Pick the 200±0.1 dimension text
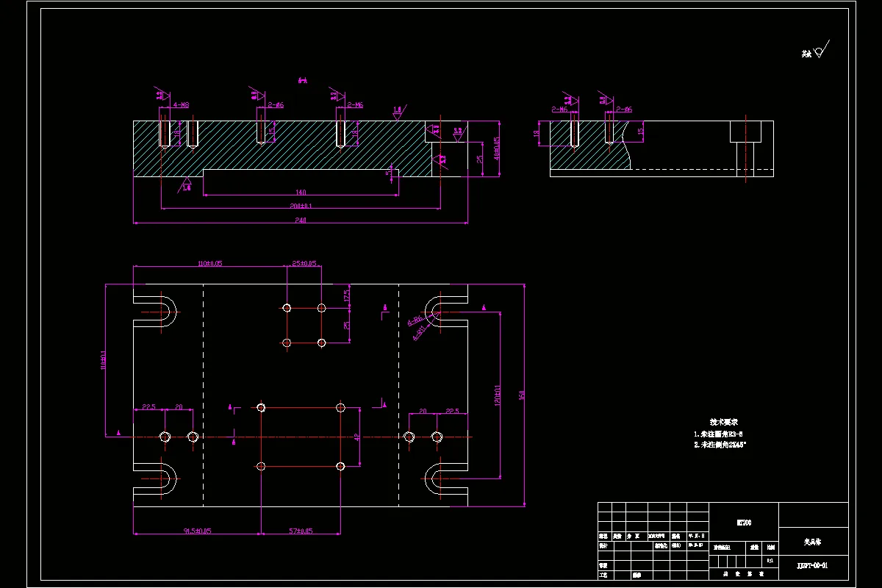 tap(301, 207)
